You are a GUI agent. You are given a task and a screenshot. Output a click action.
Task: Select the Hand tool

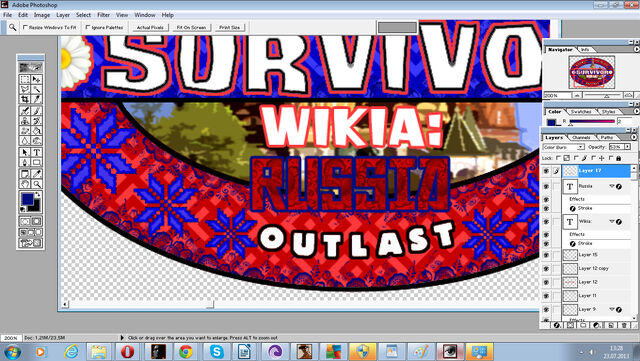pos(25,184)
